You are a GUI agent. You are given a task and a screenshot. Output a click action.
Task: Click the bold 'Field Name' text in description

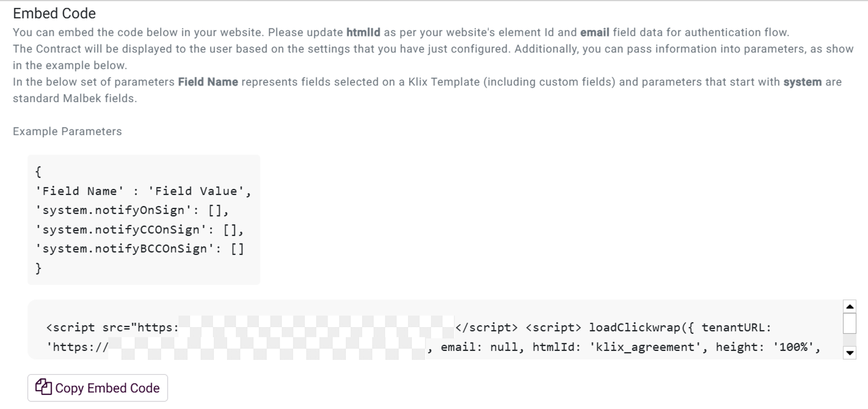[208, 82]
